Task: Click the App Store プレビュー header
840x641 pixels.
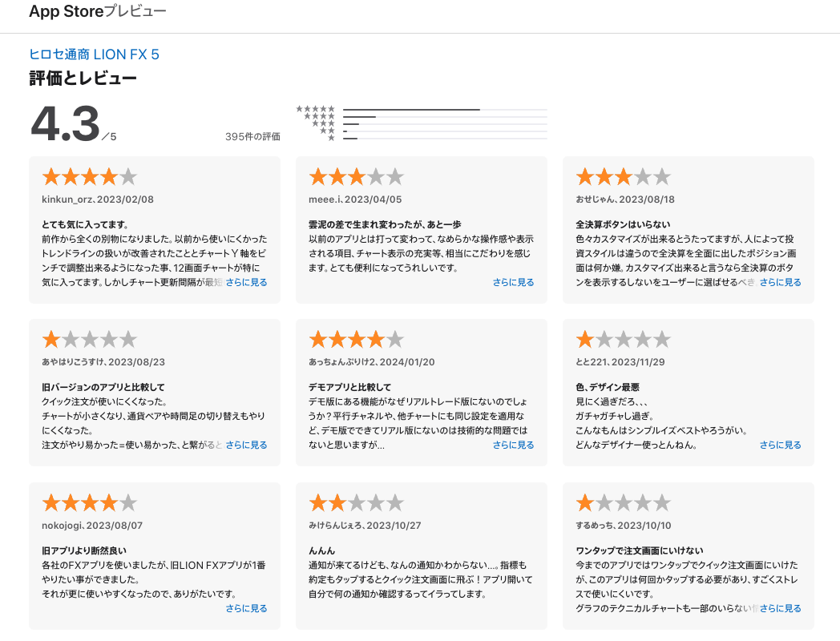Action: (97, 12)
